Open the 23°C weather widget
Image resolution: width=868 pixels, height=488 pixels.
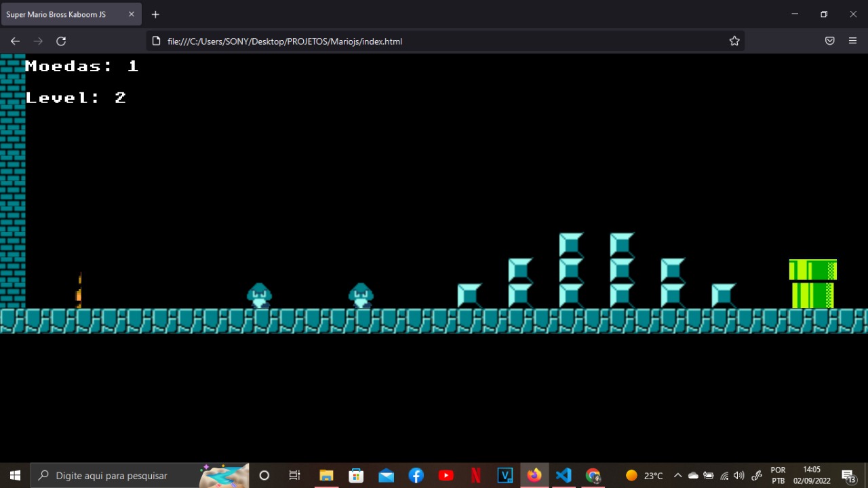[644, 476]
